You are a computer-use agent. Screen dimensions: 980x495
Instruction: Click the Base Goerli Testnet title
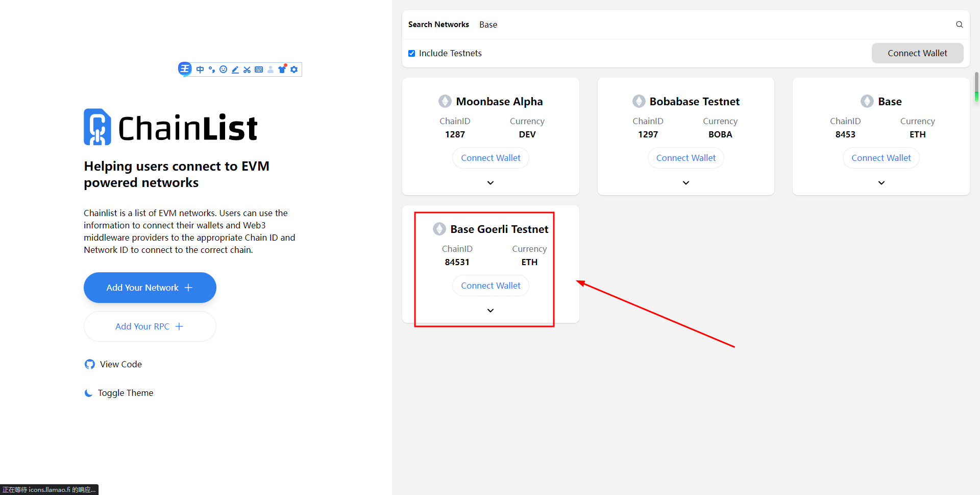pos(499,229)
